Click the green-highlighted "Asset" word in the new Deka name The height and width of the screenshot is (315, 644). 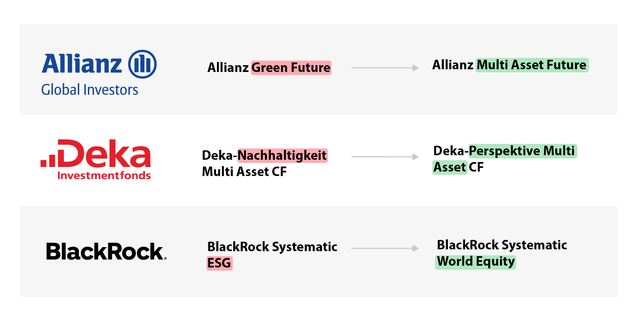pos(450,167)
